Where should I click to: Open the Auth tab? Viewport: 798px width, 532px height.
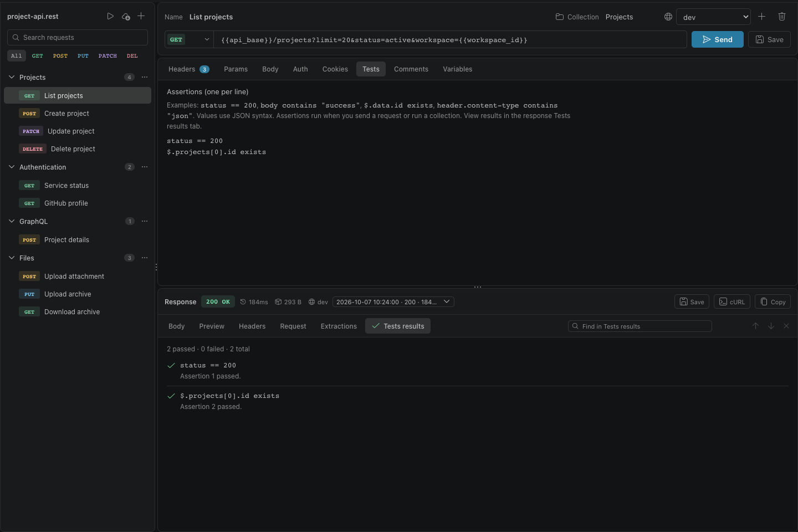[x=300, y=69]
